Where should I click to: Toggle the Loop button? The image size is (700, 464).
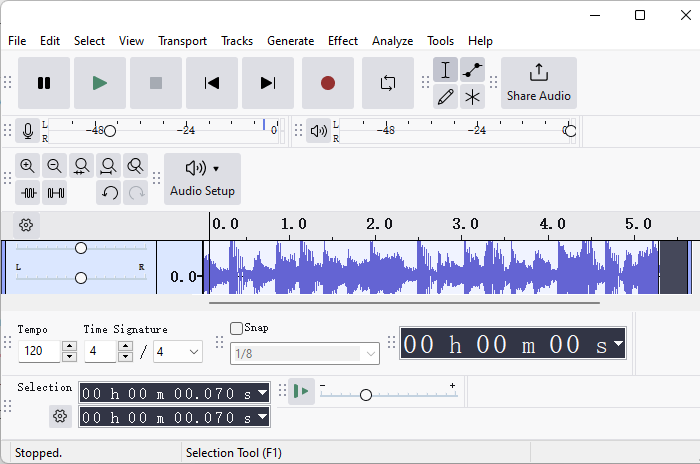[x=388, y=83]
